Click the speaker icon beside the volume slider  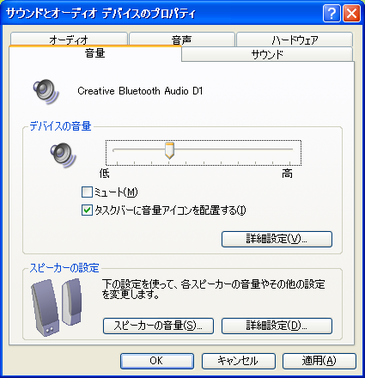click(63, 155)
